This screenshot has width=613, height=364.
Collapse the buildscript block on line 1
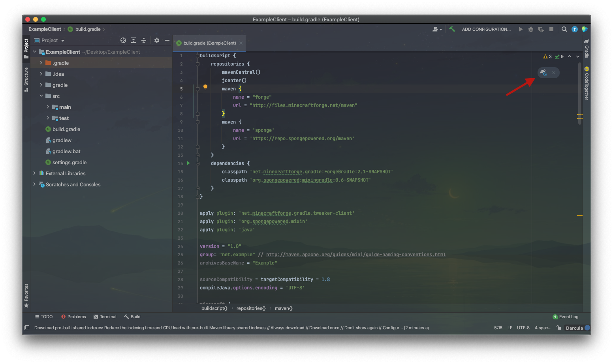[197, 56]
